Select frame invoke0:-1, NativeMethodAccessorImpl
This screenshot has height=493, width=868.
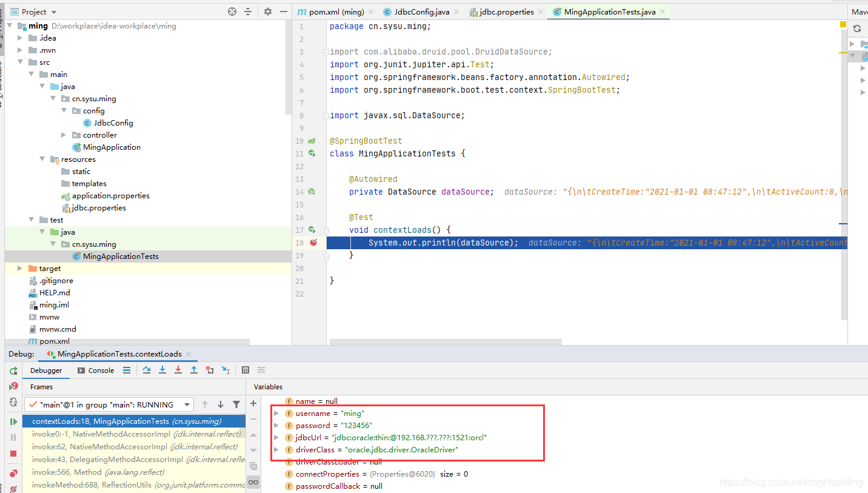(133, 434)
